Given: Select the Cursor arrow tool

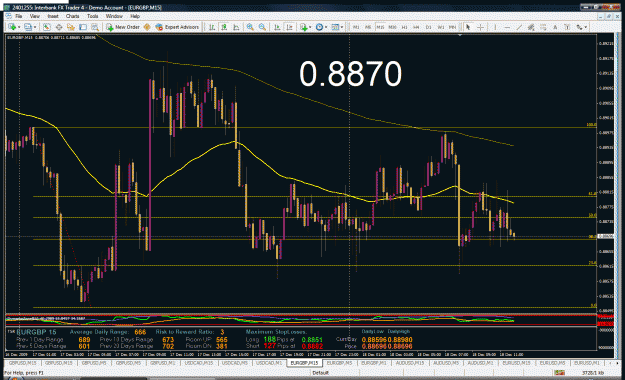Looking at the screenshot, I should tap(468, 27).
